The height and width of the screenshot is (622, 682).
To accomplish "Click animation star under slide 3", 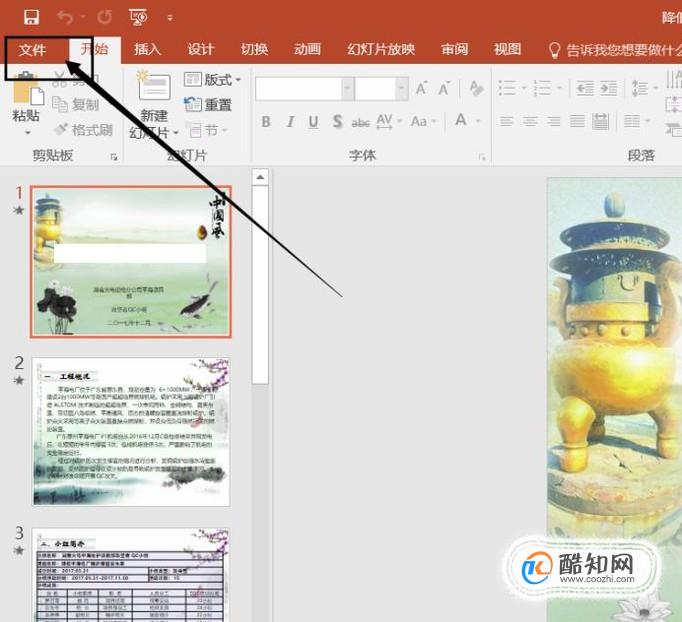I will coord(19,551).
